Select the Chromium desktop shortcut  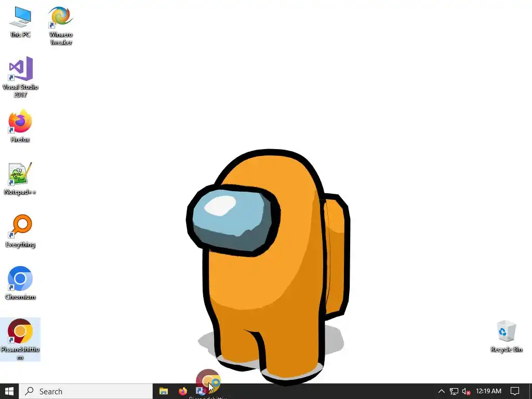point(20,283)
